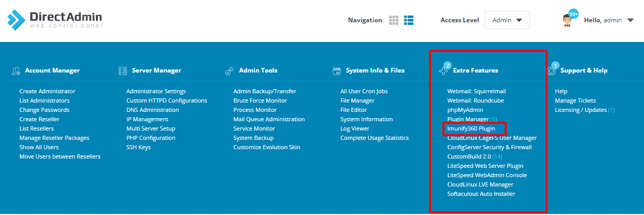The width and height of the screenshot is (644, 215).
Task: Click the System Info & Files icon
Action: click(337, 70)
